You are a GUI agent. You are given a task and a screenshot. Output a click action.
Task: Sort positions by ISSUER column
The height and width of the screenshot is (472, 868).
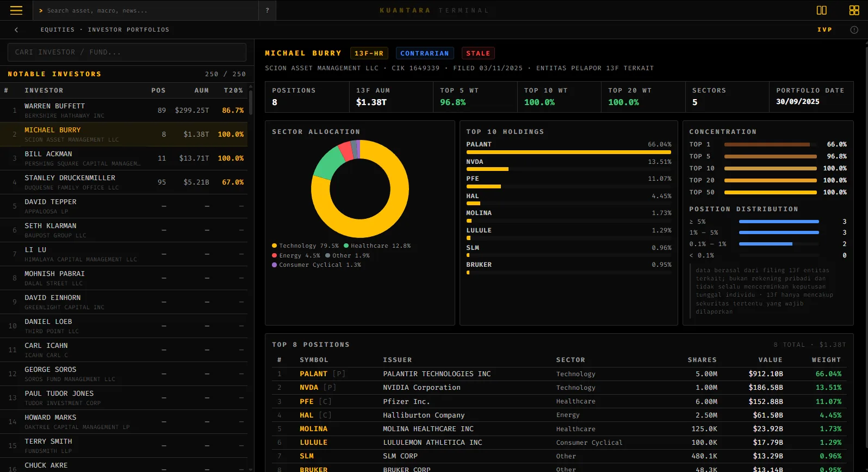[x=398, y=360]
